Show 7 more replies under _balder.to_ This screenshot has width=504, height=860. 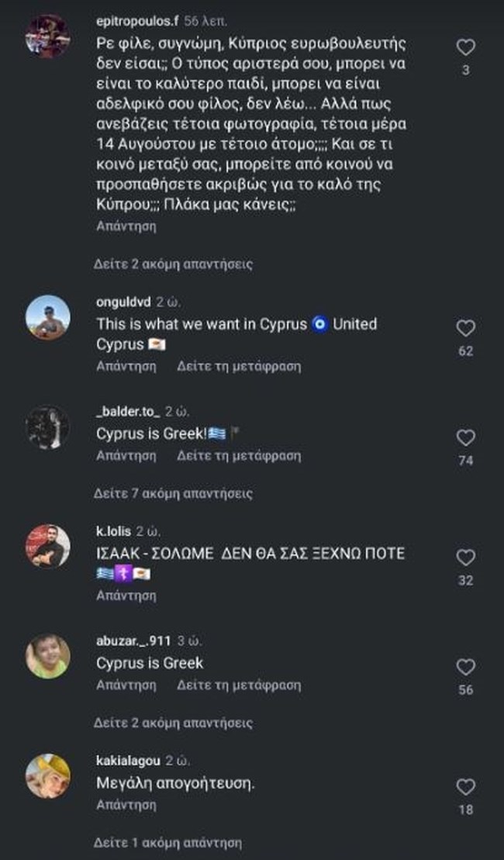(174, 493)
